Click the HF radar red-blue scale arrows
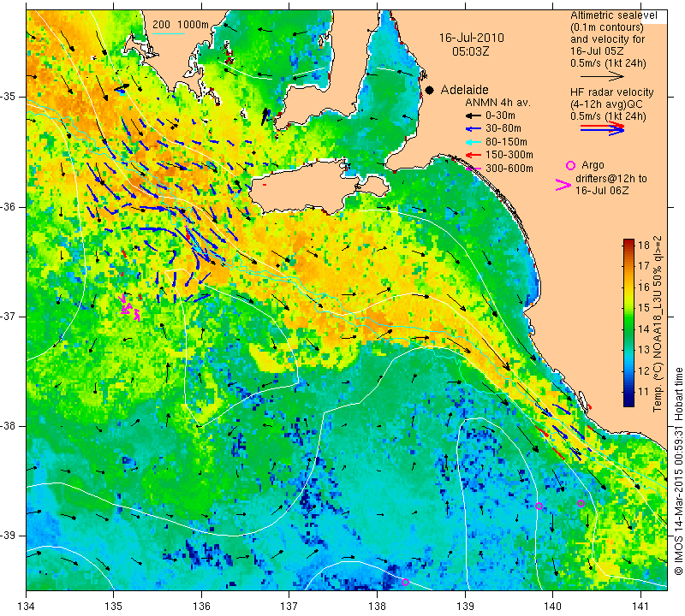The image size is (685, 616). (602, 128)
